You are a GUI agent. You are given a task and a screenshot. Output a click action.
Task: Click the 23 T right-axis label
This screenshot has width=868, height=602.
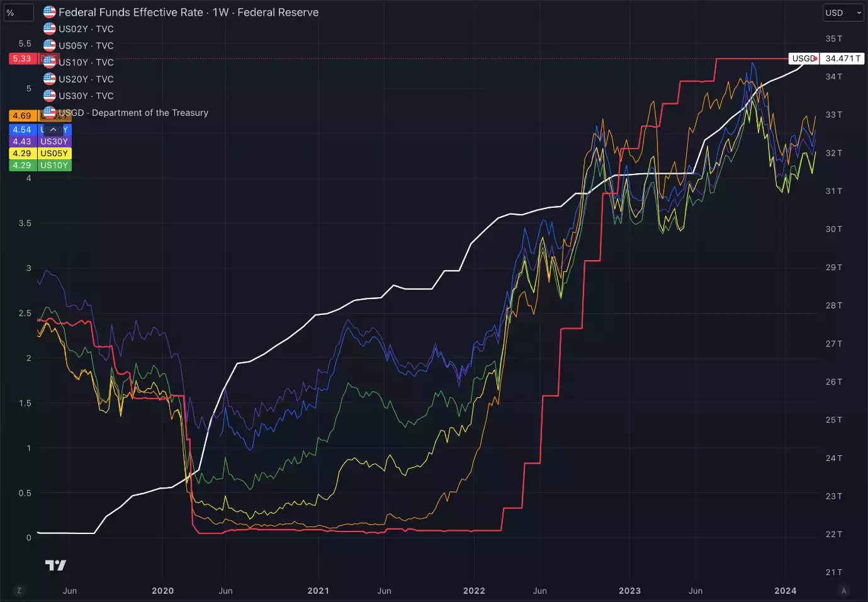pyautogui.click(x=834, y=496)
